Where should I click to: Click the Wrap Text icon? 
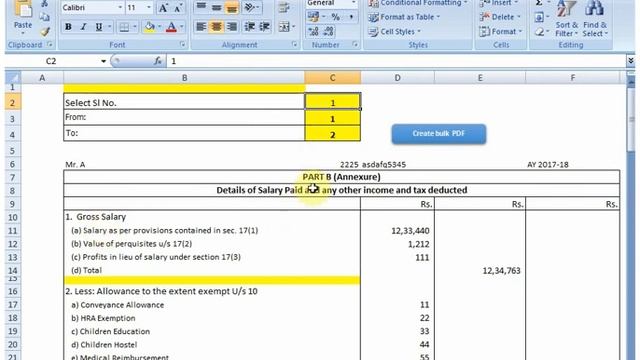coord(284,7)
